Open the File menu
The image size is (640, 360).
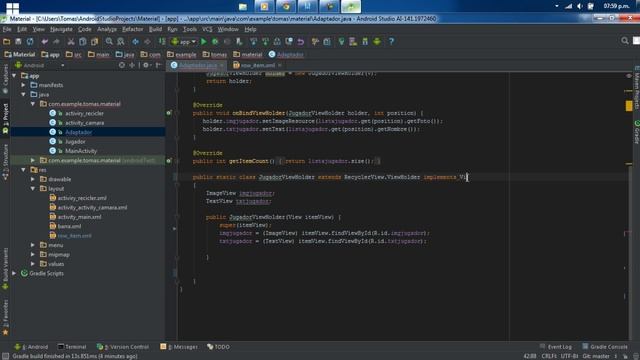[x=7, y=29]
